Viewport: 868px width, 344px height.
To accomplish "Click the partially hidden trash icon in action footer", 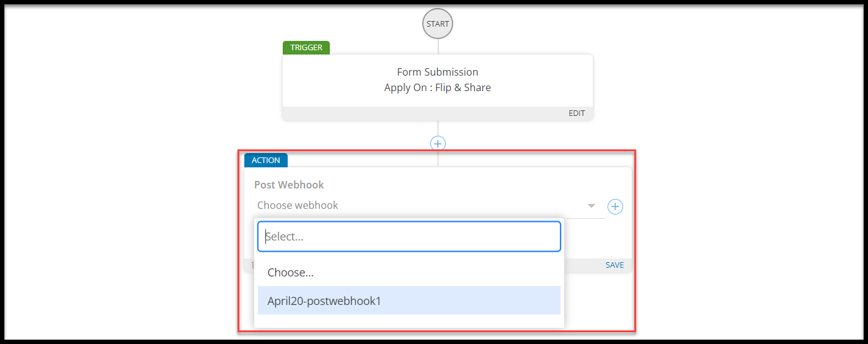I will click(x=251, y=265).
